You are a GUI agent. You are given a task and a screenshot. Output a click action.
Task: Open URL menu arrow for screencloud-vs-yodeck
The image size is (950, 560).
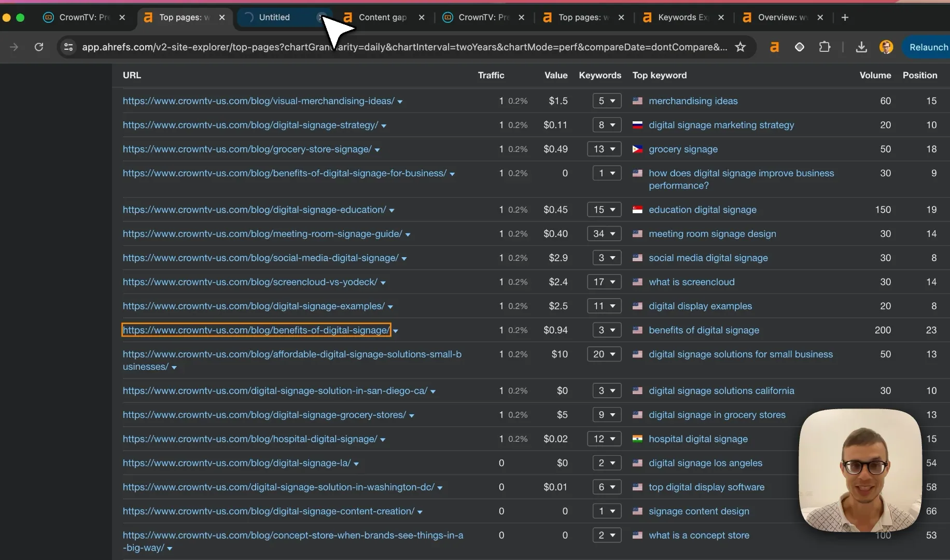tap(383, 283)
